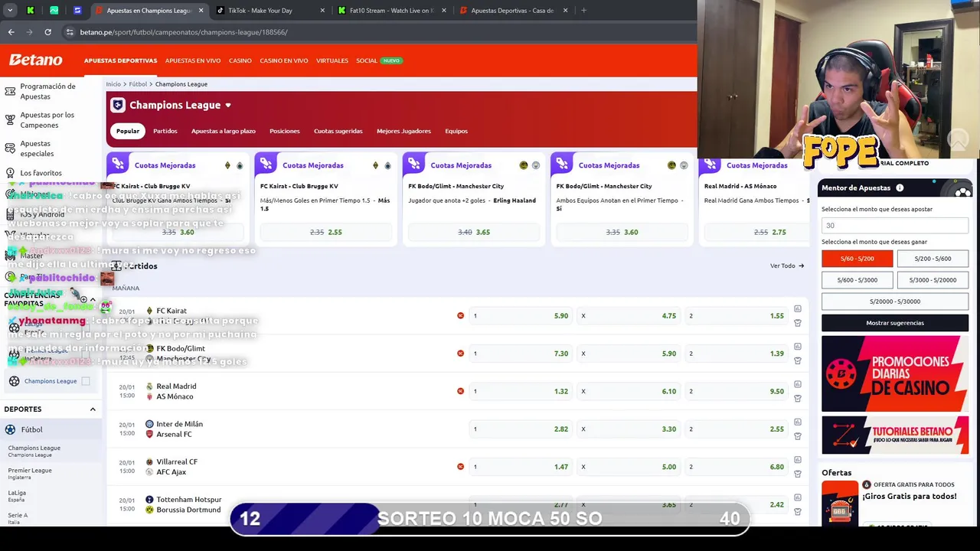Choose the S/200 - S/600 winnings range

(x=933, y=259)
